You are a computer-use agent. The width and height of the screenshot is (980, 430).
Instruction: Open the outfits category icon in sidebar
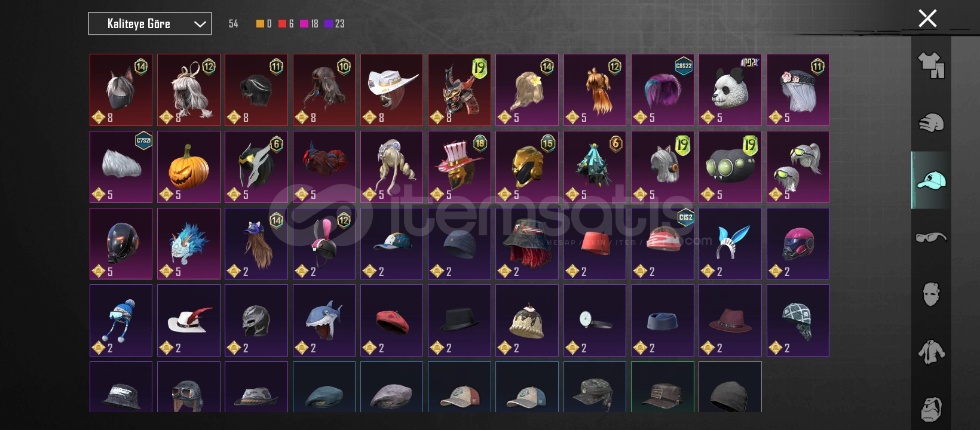pyautogui.click(x=931, y=65)
